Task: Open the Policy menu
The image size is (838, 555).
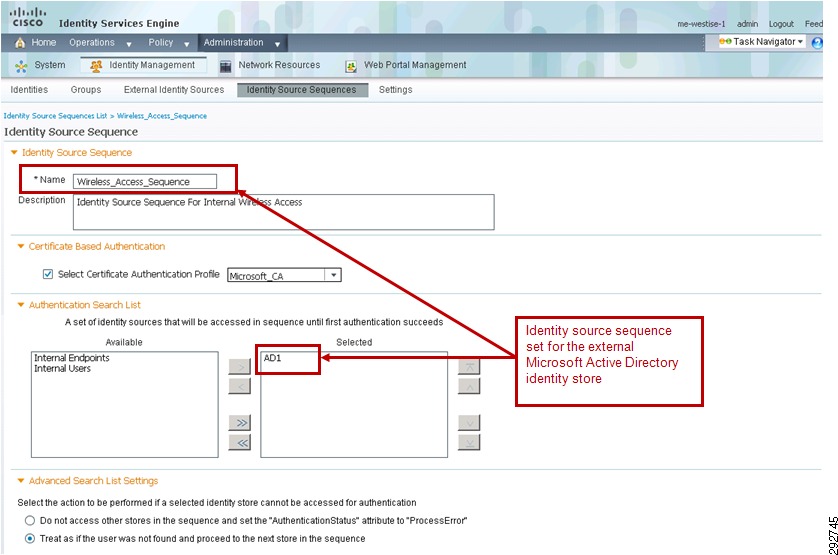Action: coord(160,42)
